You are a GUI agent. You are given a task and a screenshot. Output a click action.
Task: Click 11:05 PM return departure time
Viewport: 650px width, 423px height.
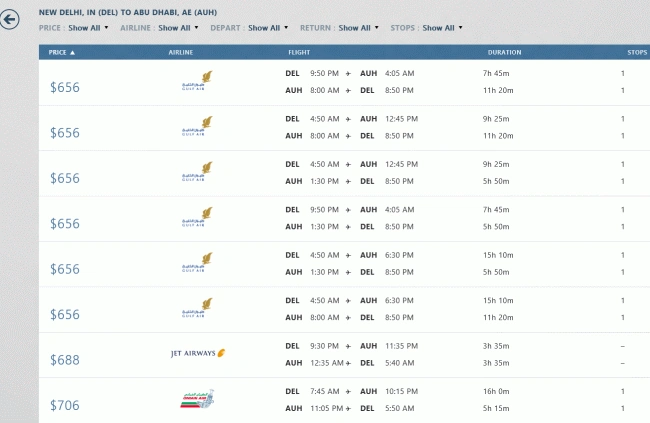click(327, 408)
